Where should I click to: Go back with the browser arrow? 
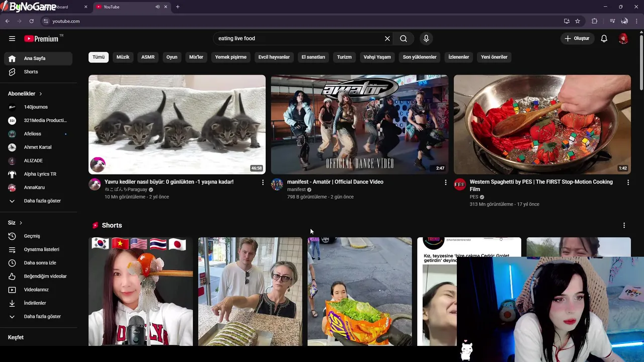[x=7, y=21]
